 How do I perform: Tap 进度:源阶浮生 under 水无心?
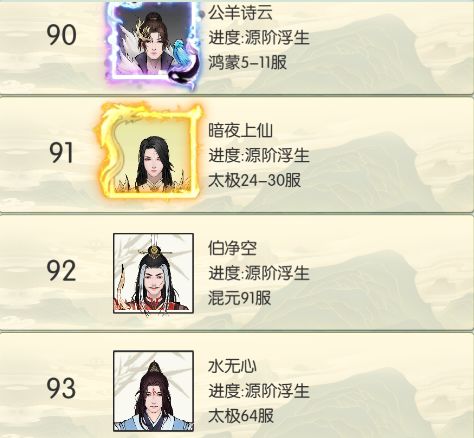coord(259,391)
